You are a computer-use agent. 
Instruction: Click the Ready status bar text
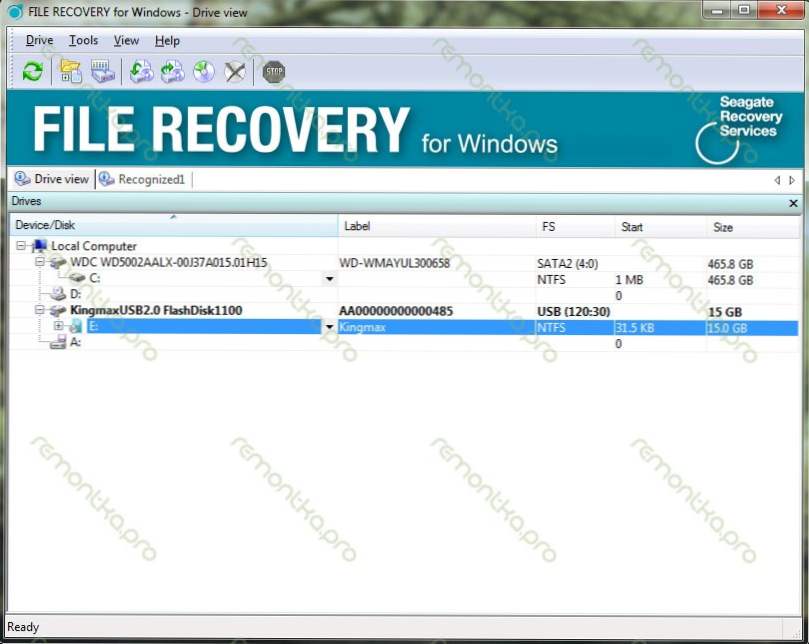[23, 627]
